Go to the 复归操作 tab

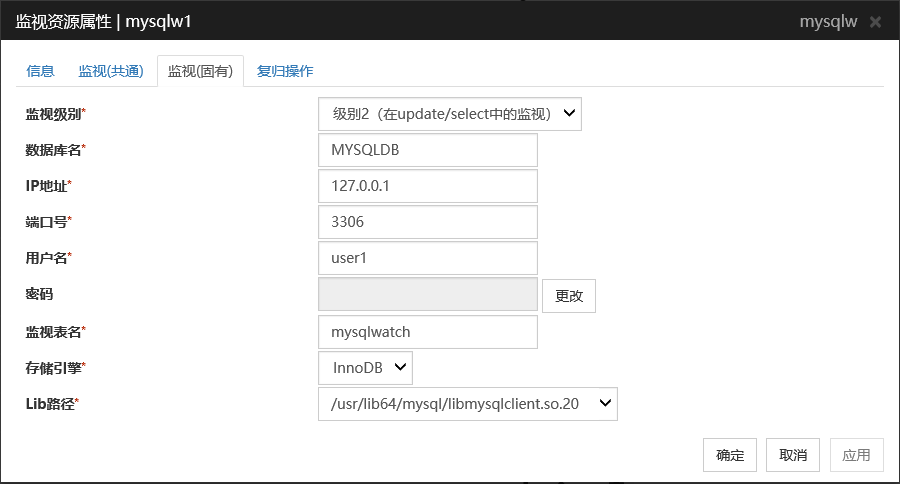point(285,71)
